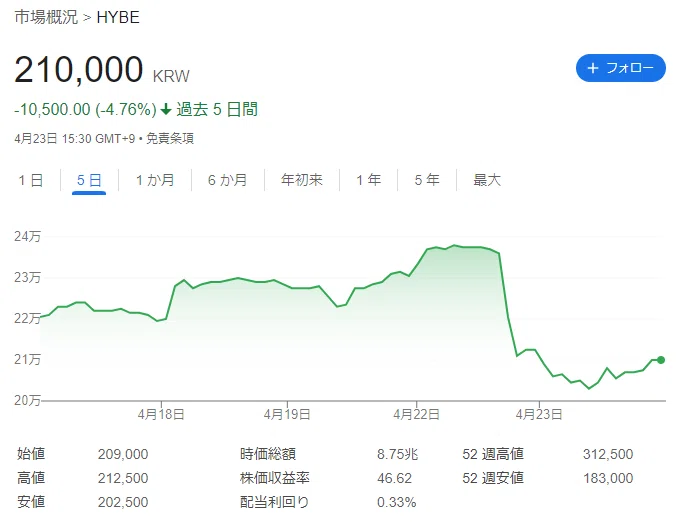The height and width of the screenshot is (522, 694).
Task: Click the 時価総額 label
Action: (268, 454)
